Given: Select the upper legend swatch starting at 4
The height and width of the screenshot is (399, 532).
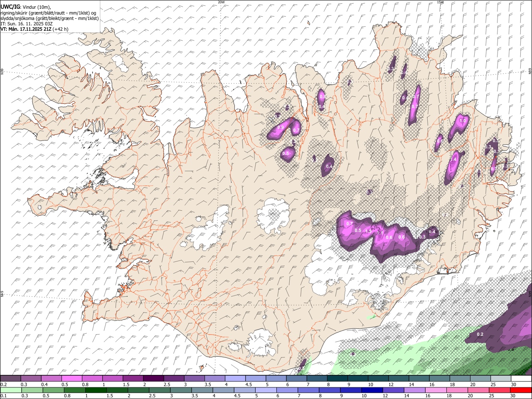Looking at the screenshot, I should coord(235,379).
